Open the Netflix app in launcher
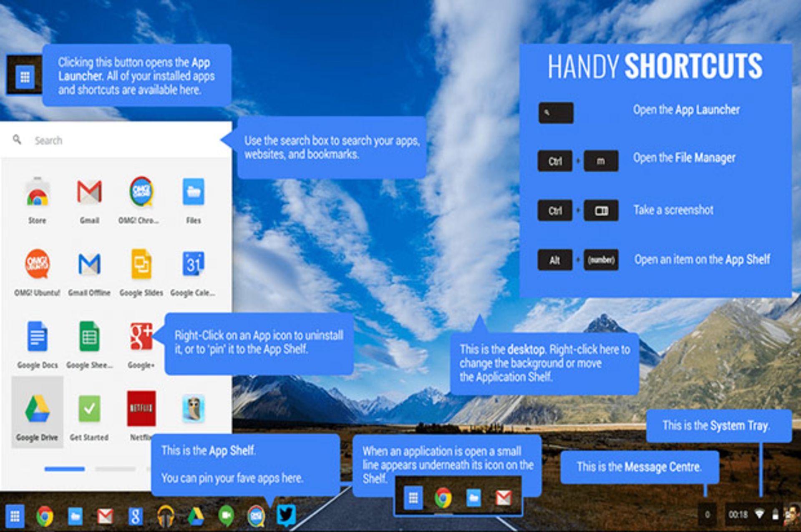 [x=141, y=409]
